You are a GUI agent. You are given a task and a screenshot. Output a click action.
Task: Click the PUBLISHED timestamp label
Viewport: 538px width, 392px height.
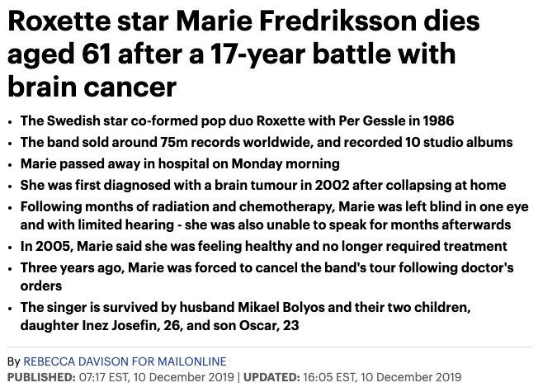[x=41, y=377]
